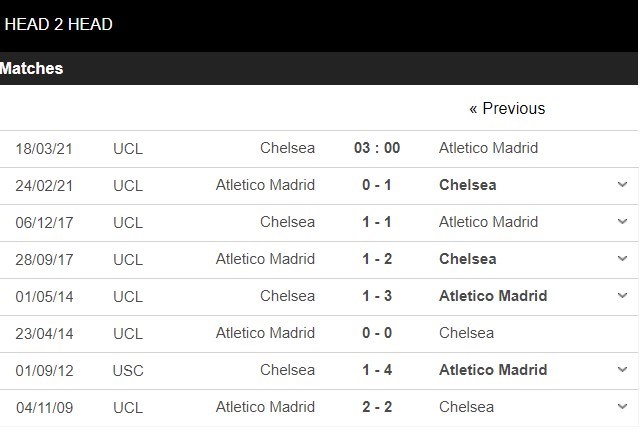Expand the 24/02/21 match row chevron
This screenshot has height=435, width=641.
(x=622, y=185)
